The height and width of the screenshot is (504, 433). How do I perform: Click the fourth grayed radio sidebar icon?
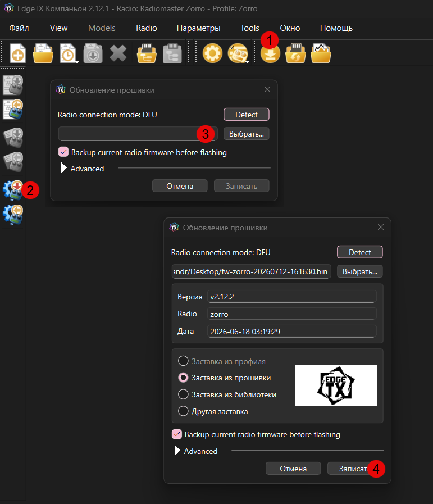(x=13, y=162)
